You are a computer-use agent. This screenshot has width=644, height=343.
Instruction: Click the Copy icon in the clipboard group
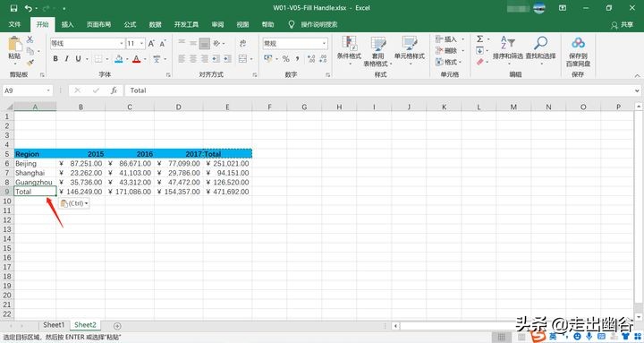point(30,51)
